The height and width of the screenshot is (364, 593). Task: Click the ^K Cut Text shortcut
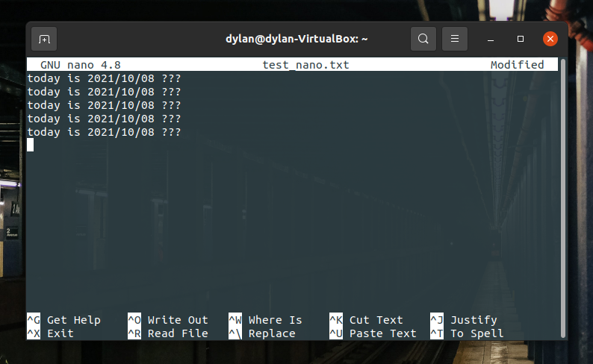(366, 320)
